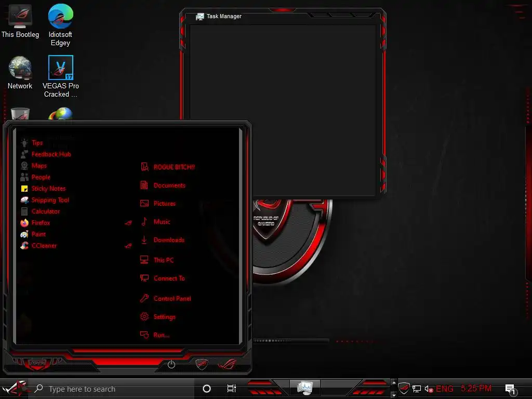Open This PC from start menu
532x399 pixels.
(157, 260)
